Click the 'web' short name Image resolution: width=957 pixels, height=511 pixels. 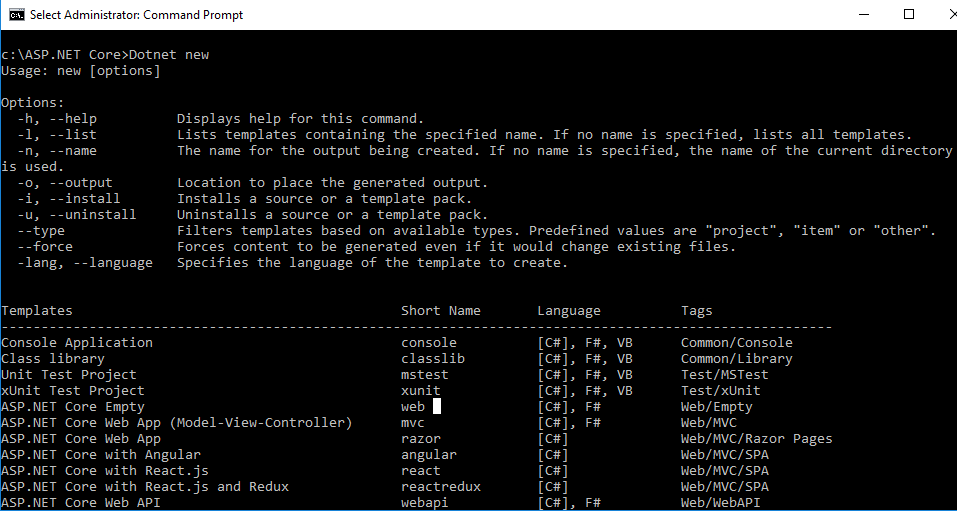pyautogui.click(x=413, y=406)
